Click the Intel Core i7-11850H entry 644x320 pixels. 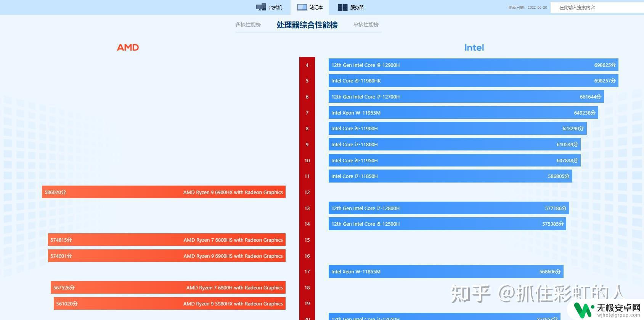tap(450, 176)
